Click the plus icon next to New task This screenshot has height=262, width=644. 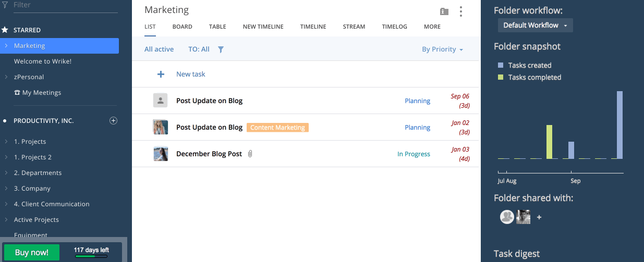pos(161,74)
